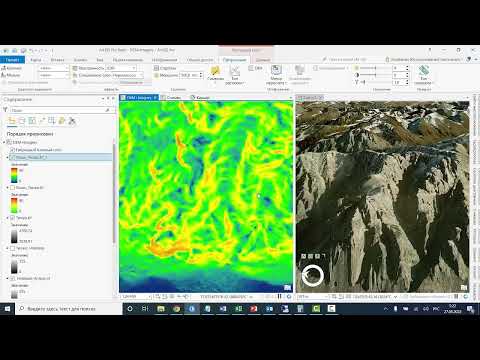
Task: Switch to the Catalog view tab
Action: (x=200, y=97)
